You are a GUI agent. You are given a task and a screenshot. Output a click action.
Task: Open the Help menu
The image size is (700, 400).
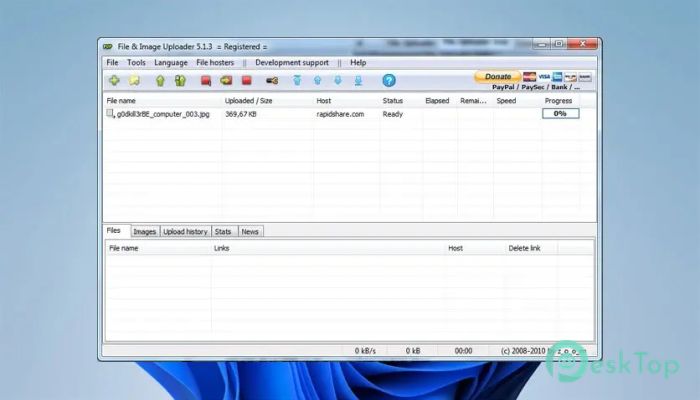[358, 62]
